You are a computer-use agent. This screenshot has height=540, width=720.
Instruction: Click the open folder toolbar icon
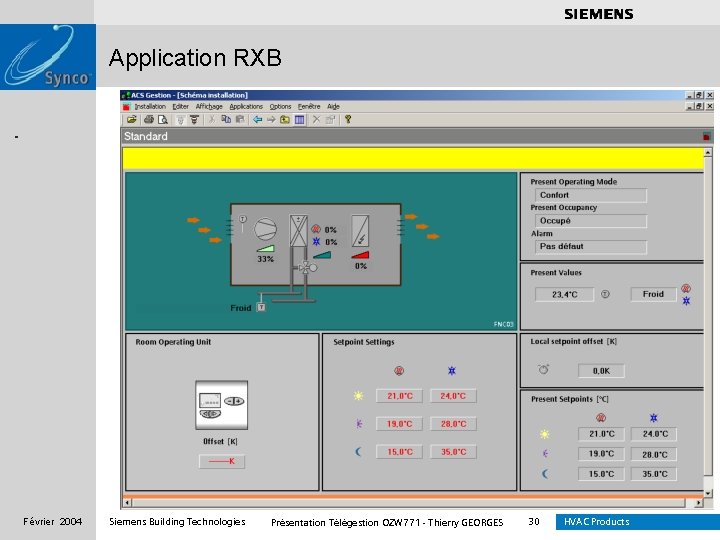pos(132,120)
